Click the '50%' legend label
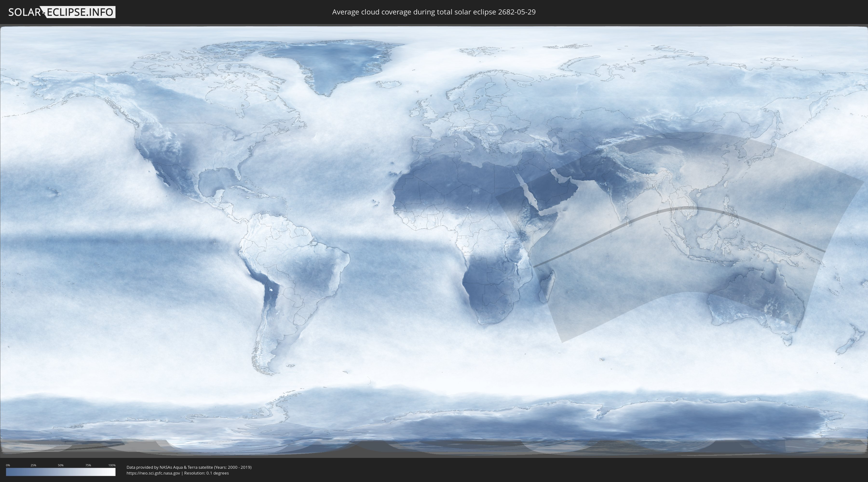The width and height of the screenshot is (868, 482). [61, 465]
